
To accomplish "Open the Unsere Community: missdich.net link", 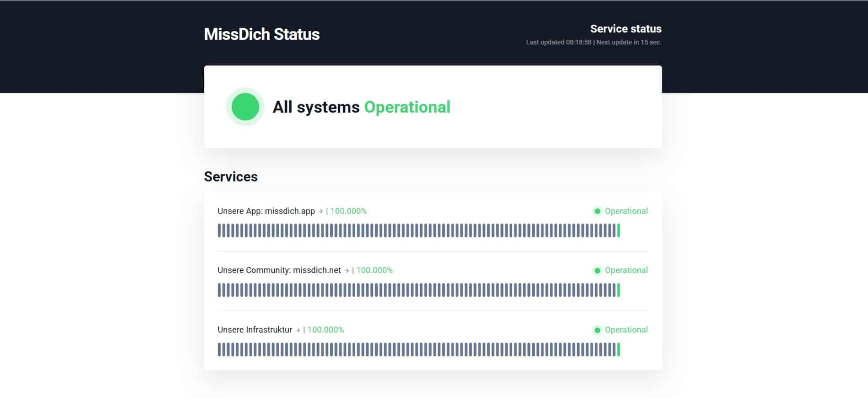I will pos(279,270).
